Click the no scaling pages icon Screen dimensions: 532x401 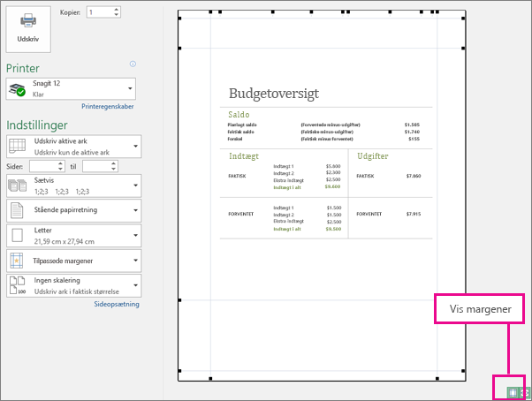click(18, 285)
